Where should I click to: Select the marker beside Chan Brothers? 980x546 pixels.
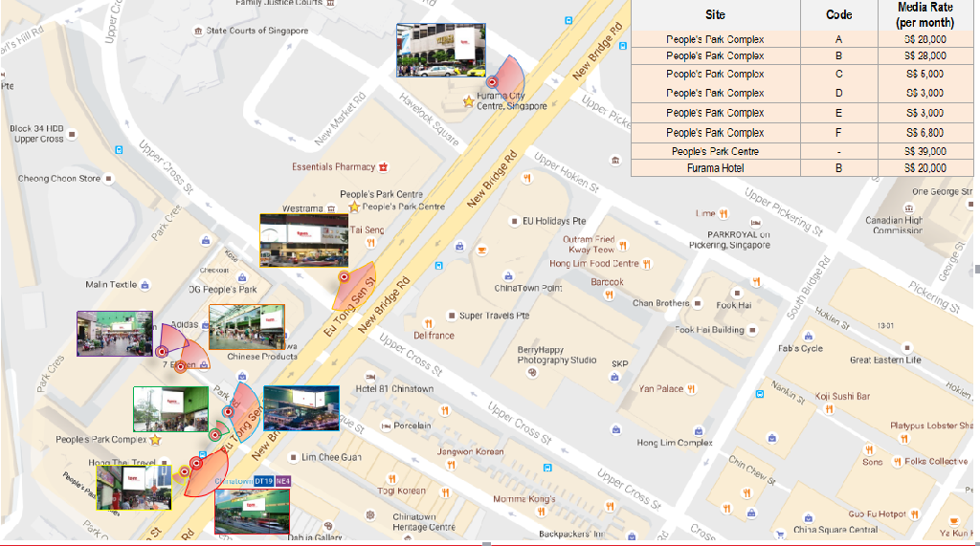[x=698, y=304]
